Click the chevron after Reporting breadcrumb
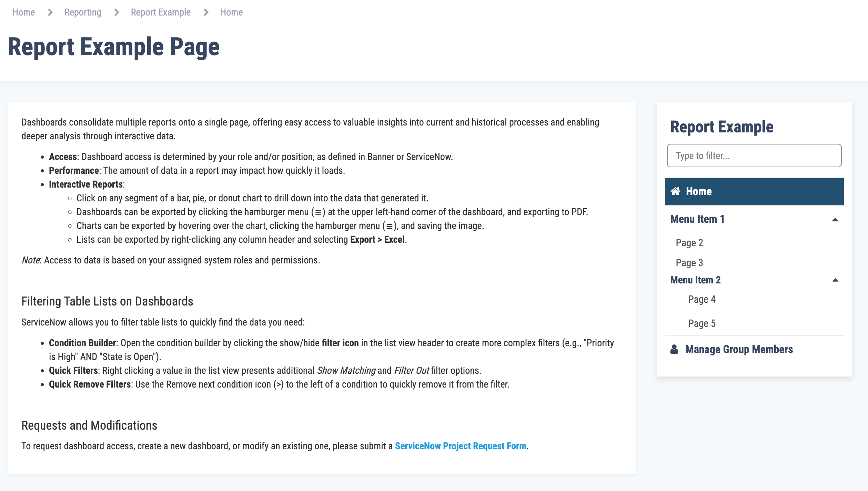 [117, 12]
